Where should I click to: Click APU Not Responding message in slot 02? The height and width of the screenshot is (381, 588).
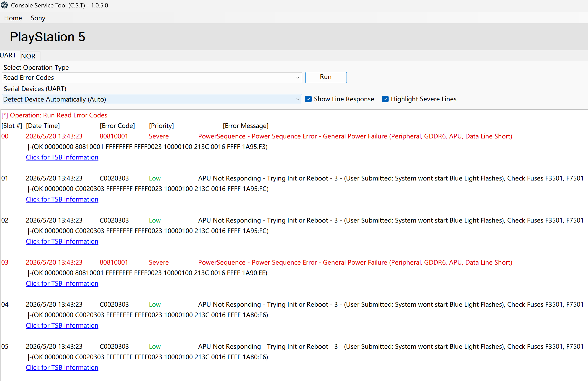tap(391, 220)
